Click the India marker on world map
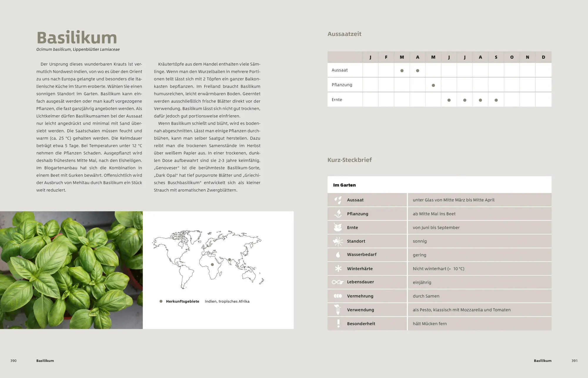Screen dimensions: 588x378 coord(229,260)
